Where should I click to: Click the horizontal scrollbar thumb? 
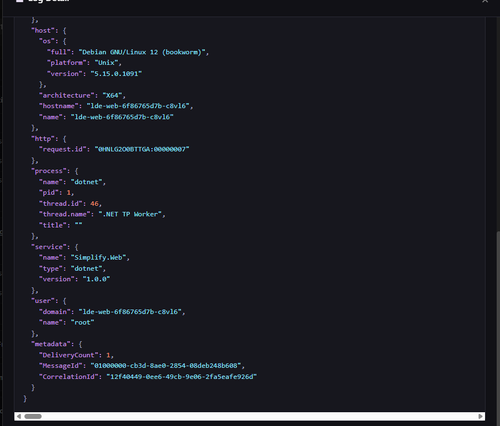pyautogui.click(x=33, y=416)
